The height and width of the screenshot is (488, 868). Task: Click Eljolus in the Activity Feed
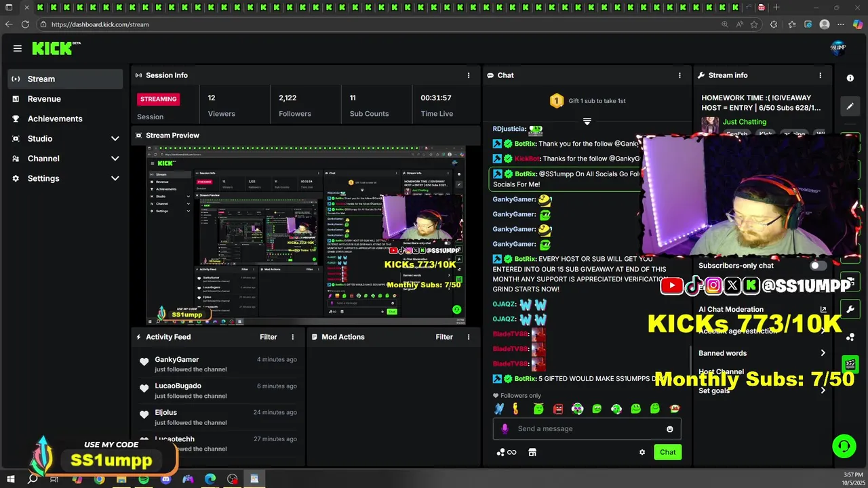point(166,412)
